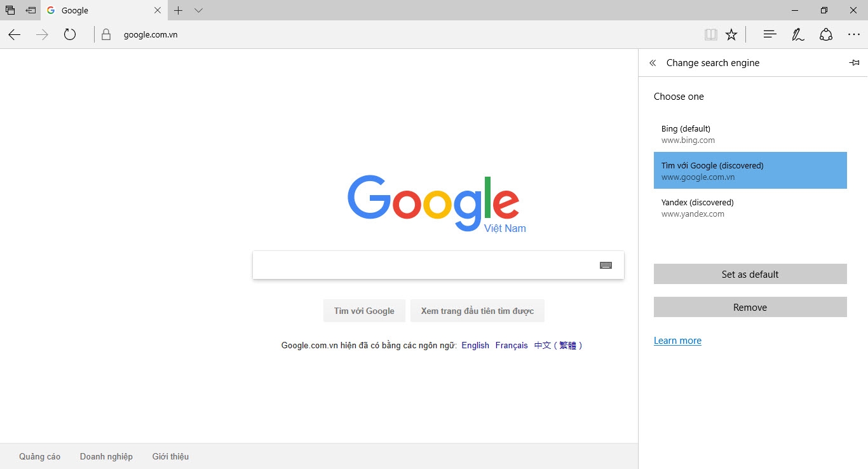Open a new tab with plus icon
The width and height of the screenshot is (868, 469).
click(x=179, y=10)
